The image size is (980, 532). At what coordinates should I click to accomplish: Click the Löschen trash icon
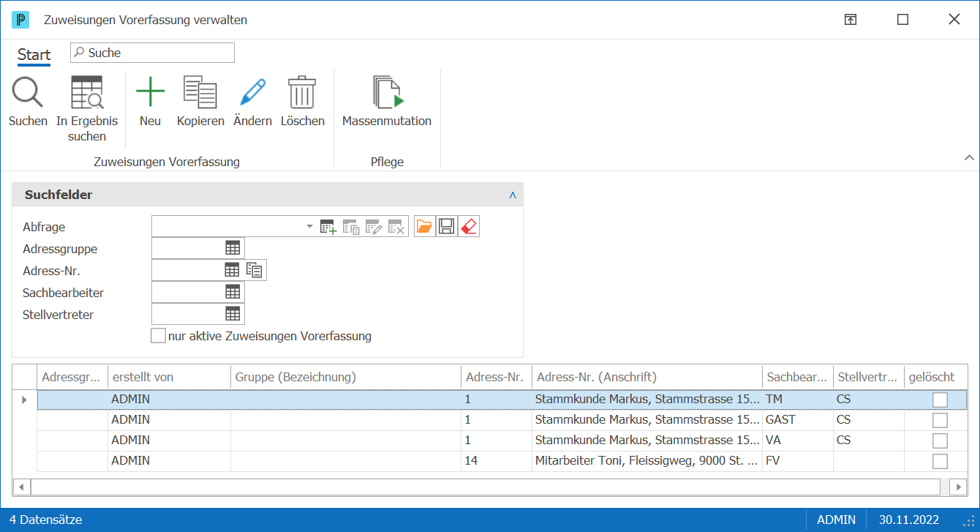click(302, 93)
